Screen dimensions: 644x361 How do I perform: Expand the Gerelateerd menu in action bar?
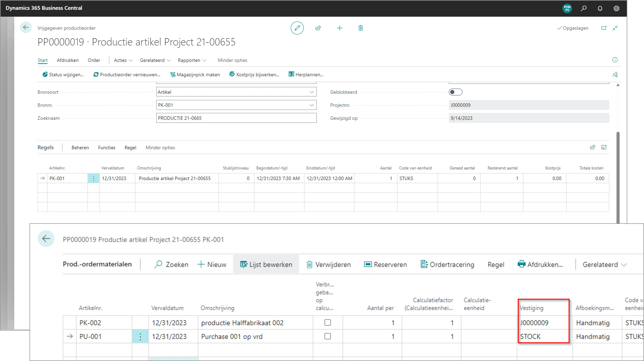(155, 60)
